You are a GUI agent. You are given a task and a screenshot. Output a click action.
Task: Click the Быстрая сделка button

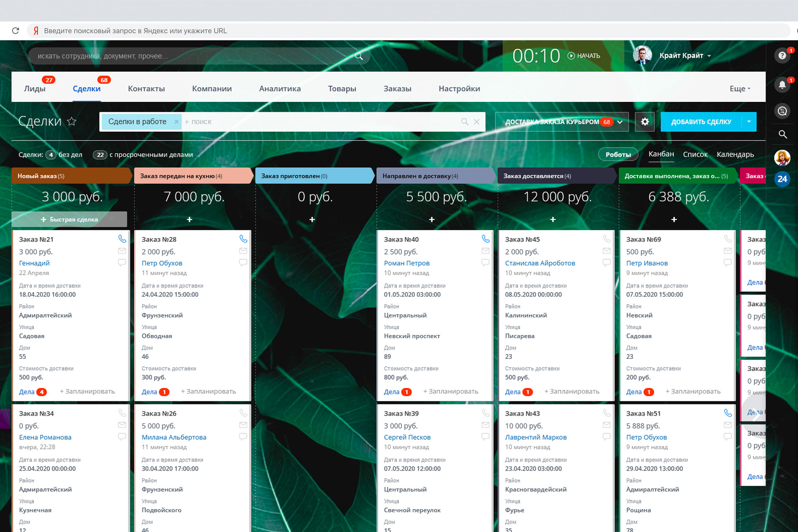pos(69,219)
